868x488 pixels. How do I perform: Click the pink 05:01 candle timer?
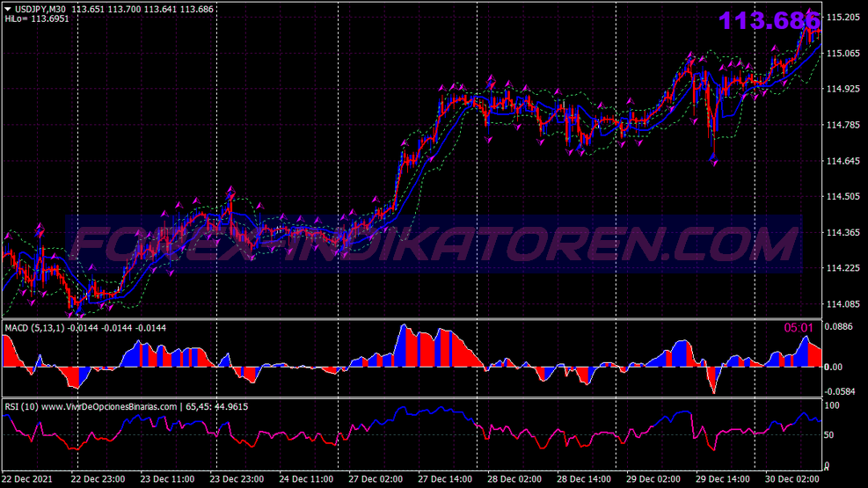point(799,328)
